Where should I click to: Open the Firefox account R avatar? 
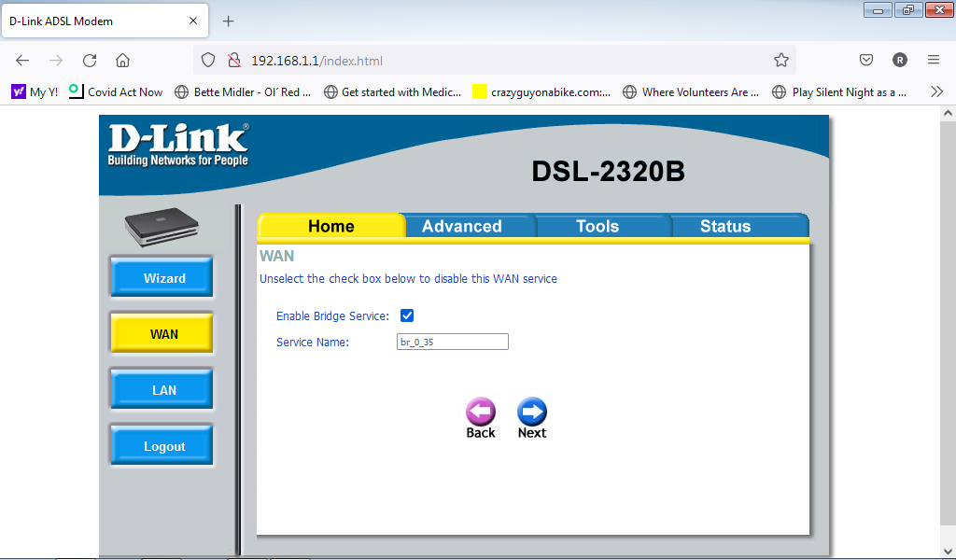pyautogui.click(x=900, y=60)
